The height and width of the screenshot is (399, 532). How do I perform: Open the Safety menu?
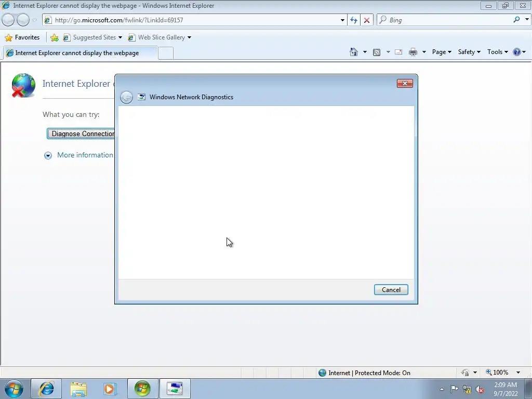tap(469, 52)
